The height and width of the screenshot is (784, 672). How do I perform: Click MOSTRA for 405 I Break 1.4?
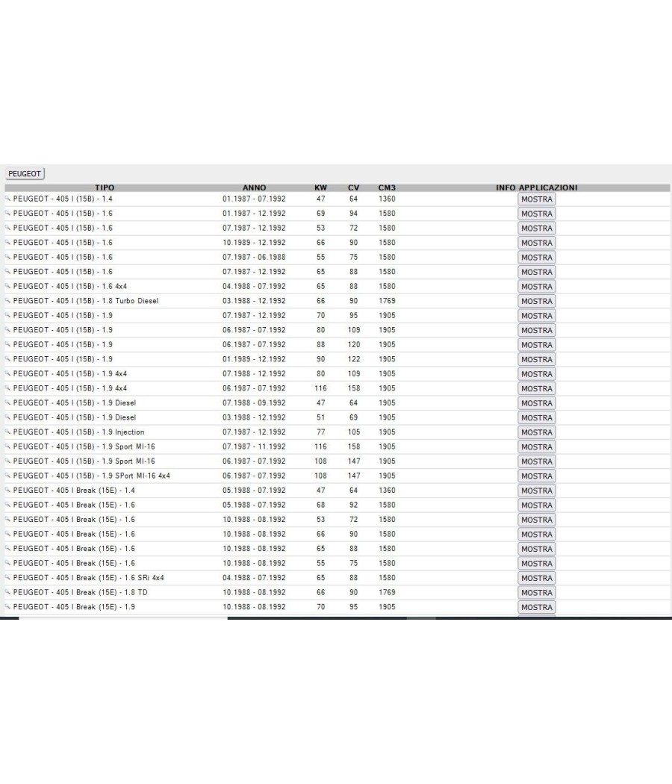[537, 491]
